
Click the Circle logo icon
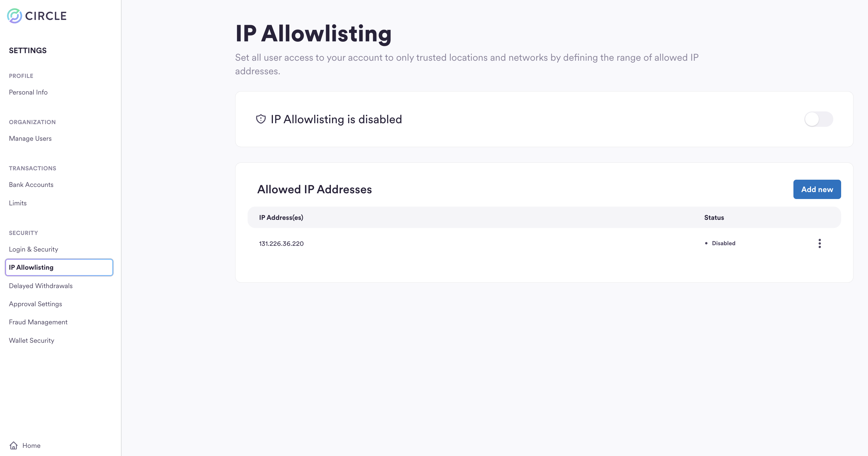pos(14,15)
